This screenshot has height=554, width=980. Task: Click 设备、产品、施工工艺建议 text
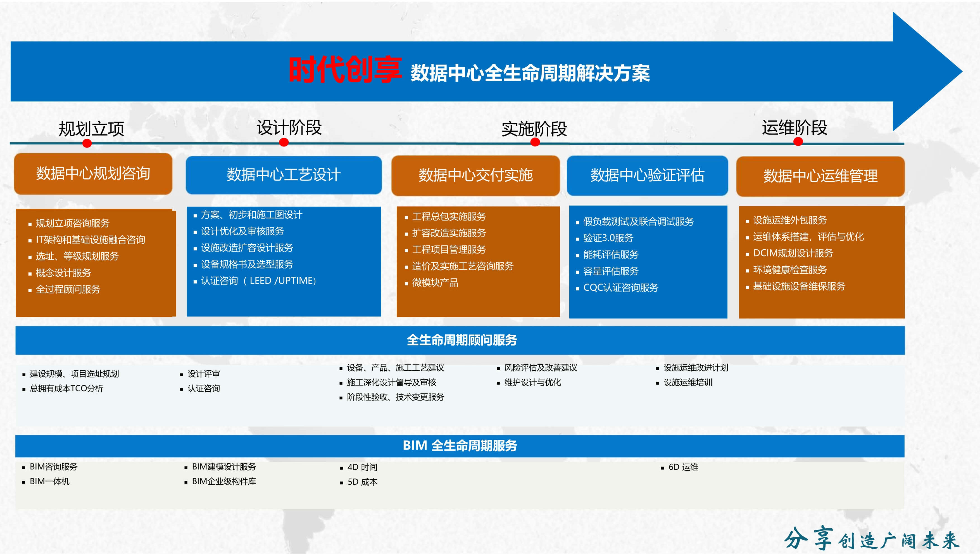[395, 368]
